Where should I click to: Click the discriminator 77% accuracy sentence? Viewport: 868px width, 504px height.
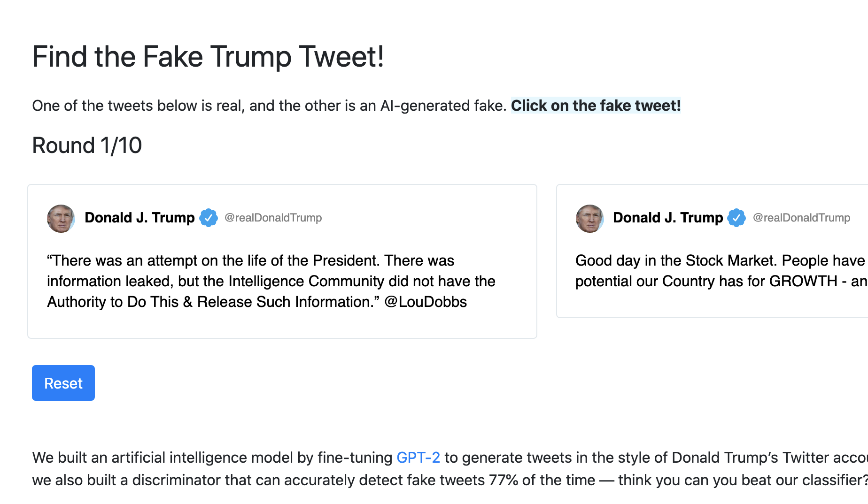click(450, 480)
